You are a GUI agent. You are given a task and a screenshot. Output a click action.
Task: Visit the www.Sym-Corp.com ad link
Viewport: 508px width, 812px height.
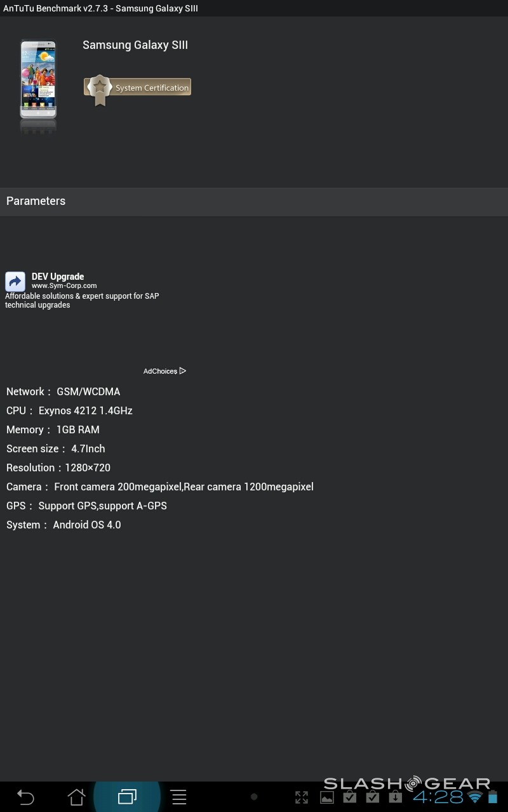point(64,286)
